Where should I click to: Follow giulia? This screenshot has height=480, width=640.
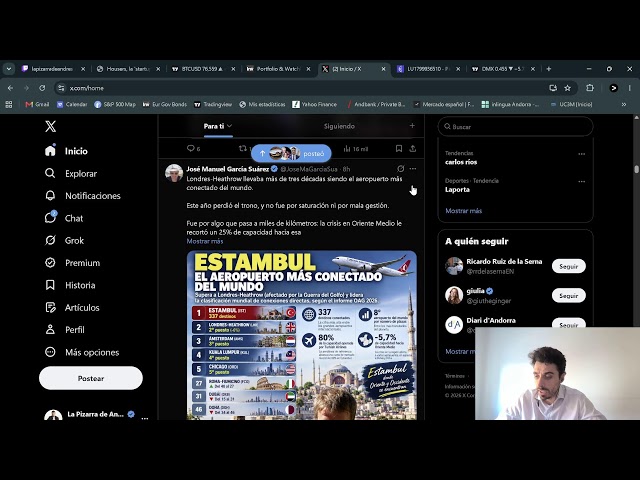tap(569, 296)
